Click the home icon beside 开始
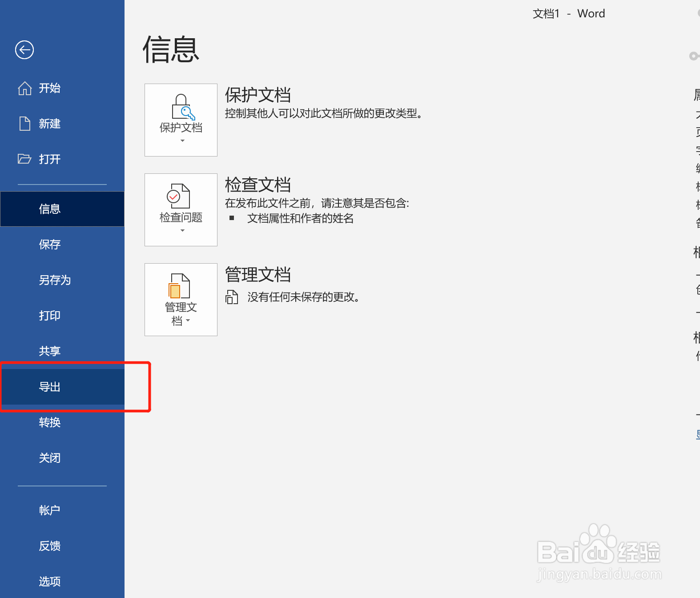700x598 pixels. point(24,88)
